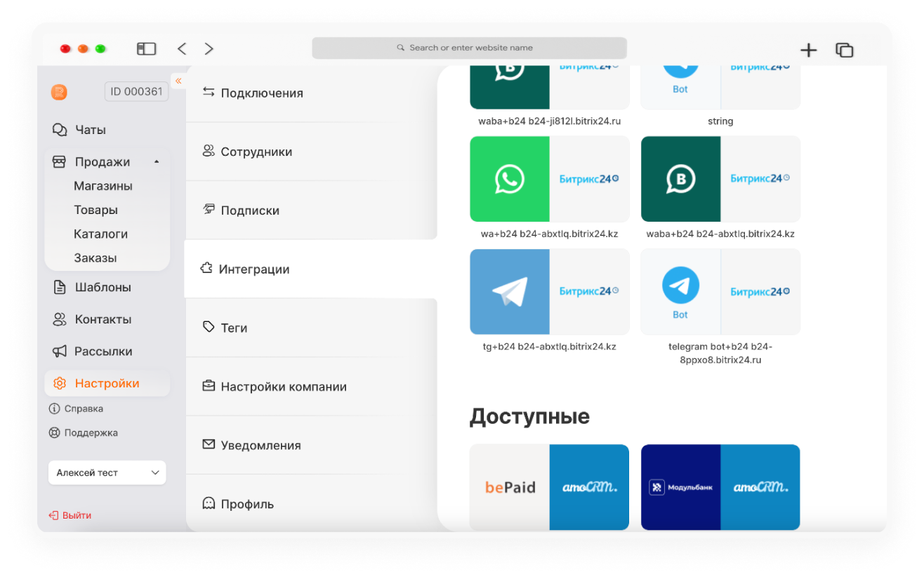Image resolution: width=924 pixels, height=579 pixels.
Task: Open the Рассылки section
Action: coord(103,351)
